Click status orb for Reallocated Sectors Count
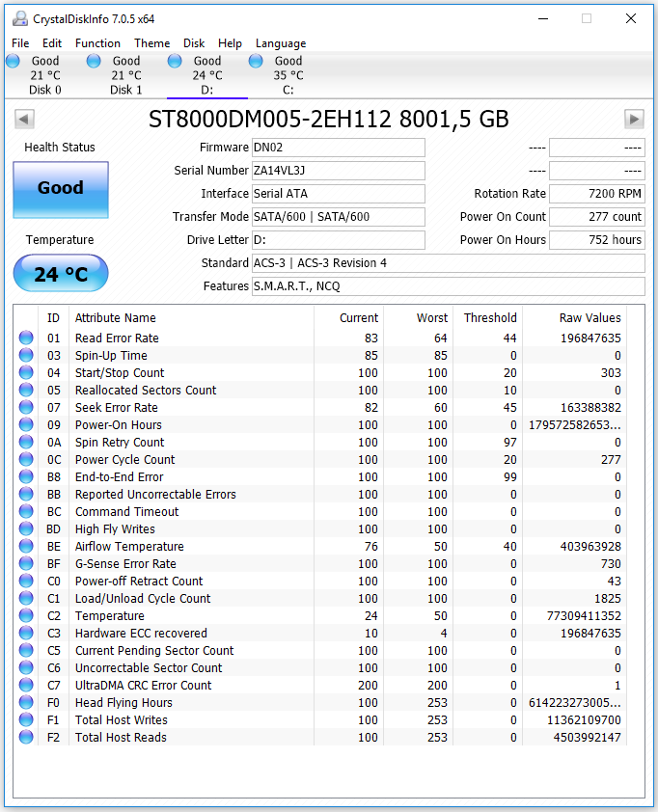Screen dimensions: 658x812 pos(26,390)
